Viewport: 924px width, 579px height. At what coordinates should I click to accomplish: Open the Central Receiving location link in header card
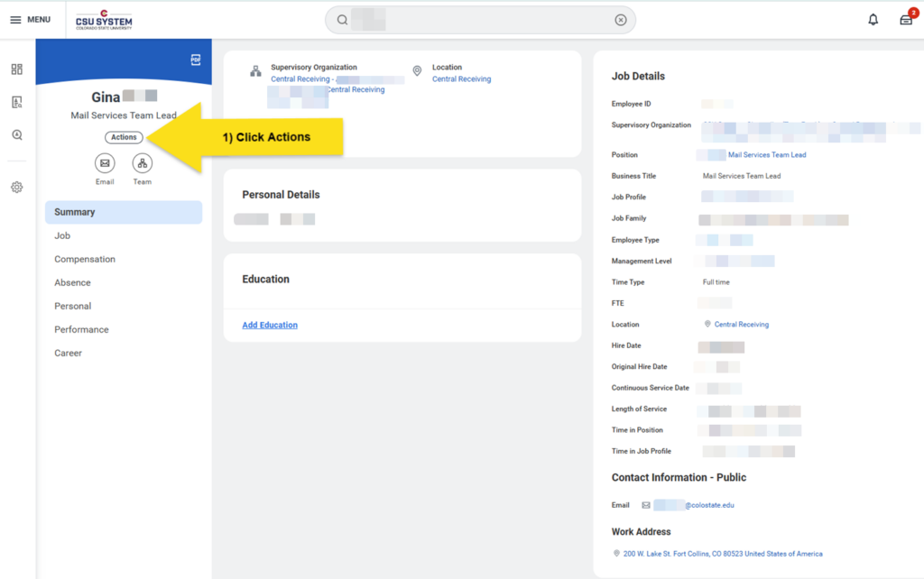pos(461,79)
